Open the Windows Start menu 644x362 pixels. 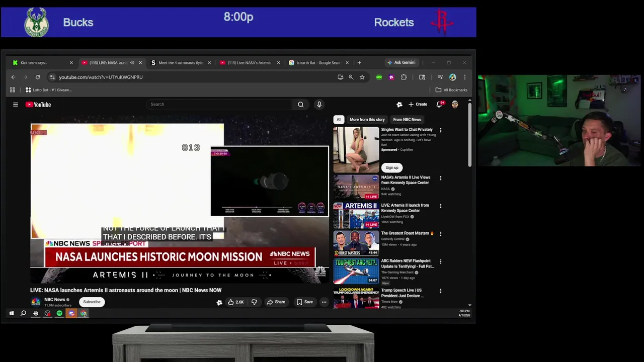[12, 313]
